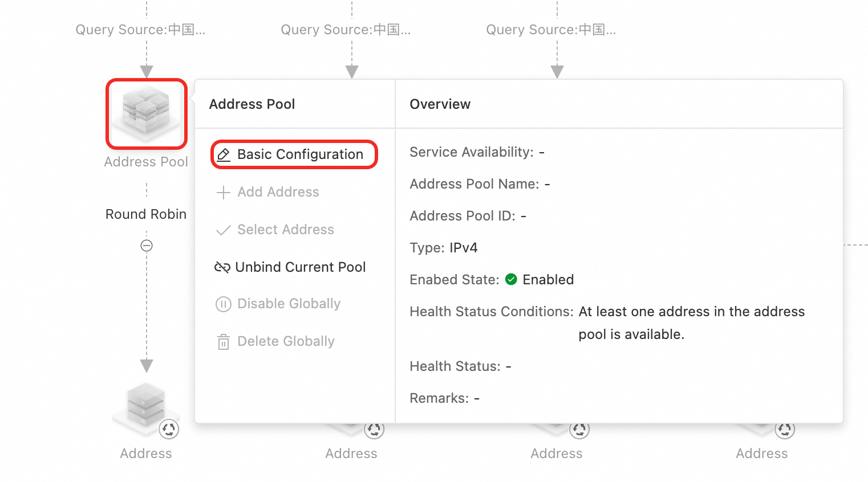
Task: Click the Round Robin policy label
Action: (x=146, y=214)
